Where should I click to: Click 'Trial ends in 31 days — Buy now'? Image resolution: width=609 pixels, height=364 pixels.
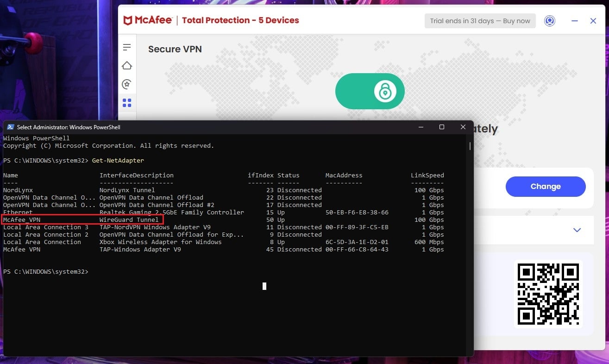coord(480,21)
